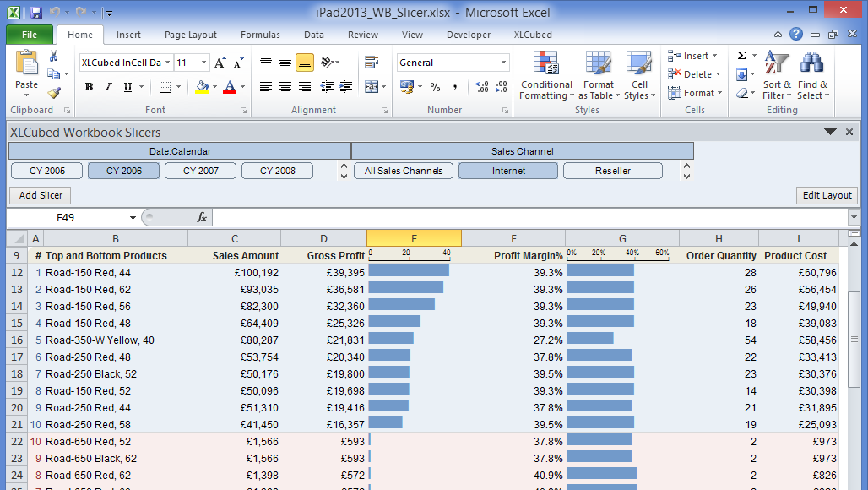
Task: Expand the Name Box dropdown arrow
Action: [133, 218]
